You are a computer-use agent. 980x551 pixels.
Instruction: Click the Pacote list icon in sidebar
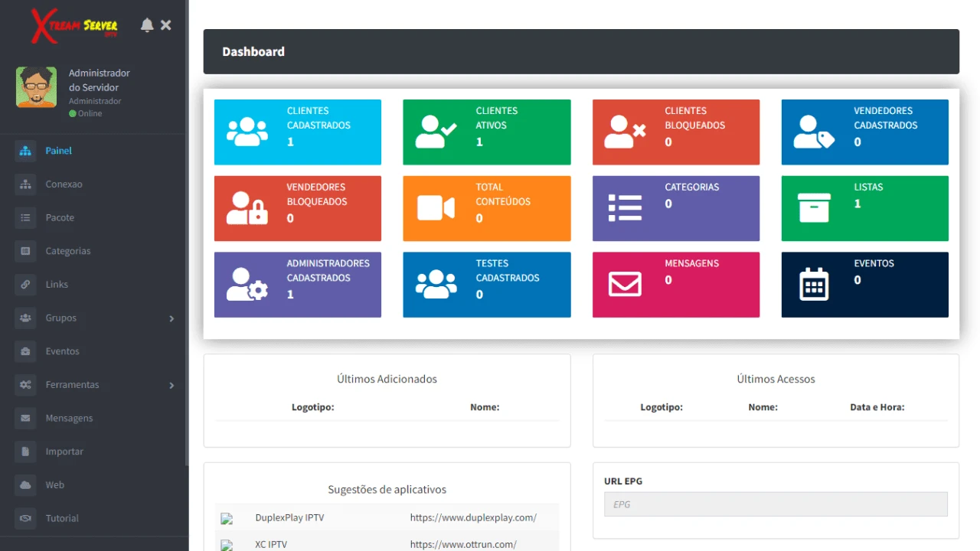tap(26, 218)
